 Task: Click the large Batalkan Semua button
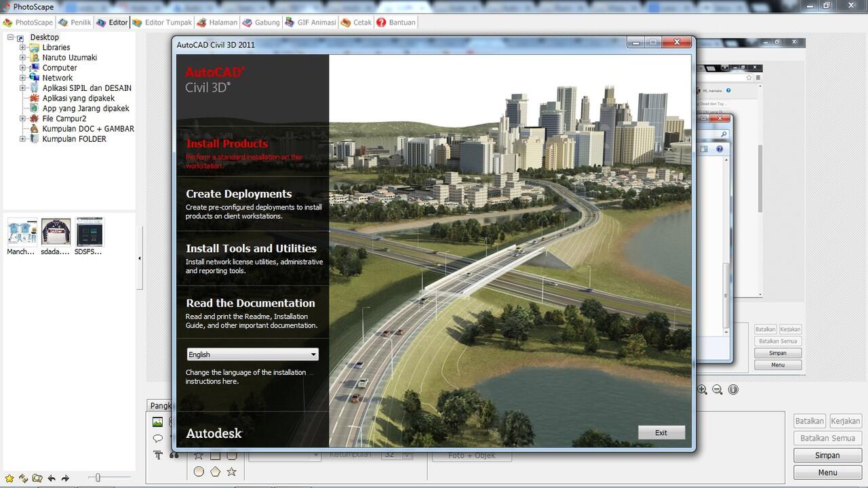(x=827, y=438)
